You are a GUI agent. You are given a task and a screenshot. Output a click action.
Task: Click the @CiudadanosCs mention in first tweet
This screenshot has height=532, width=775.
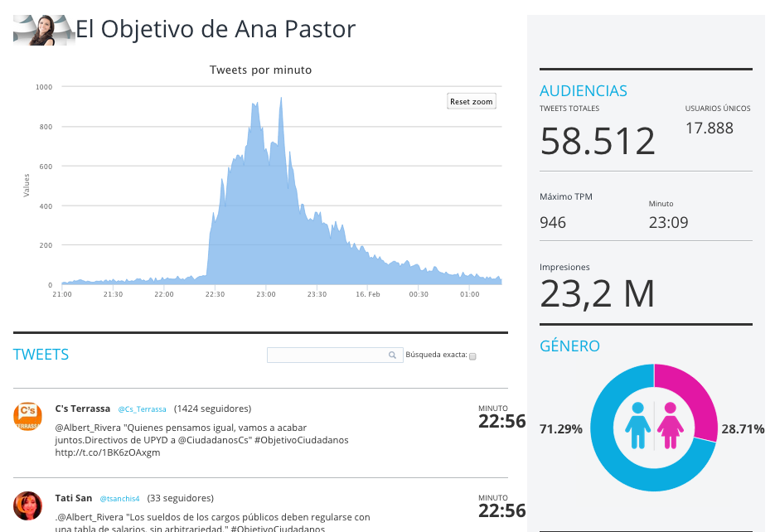tap(214, 440)
